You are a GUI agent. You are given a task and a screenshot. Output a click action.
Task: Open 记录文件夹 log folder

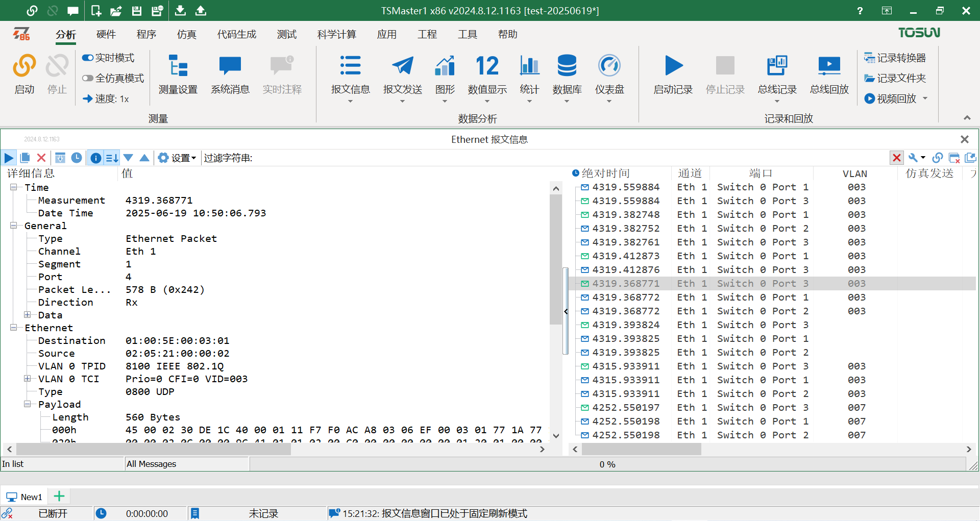(x=895, y=78)
